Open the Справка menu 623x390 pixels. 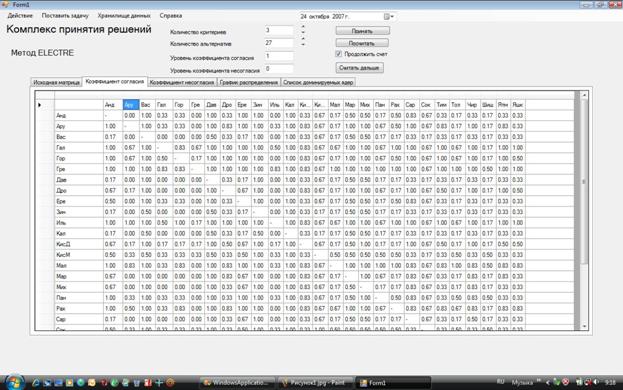click(171, 16)
